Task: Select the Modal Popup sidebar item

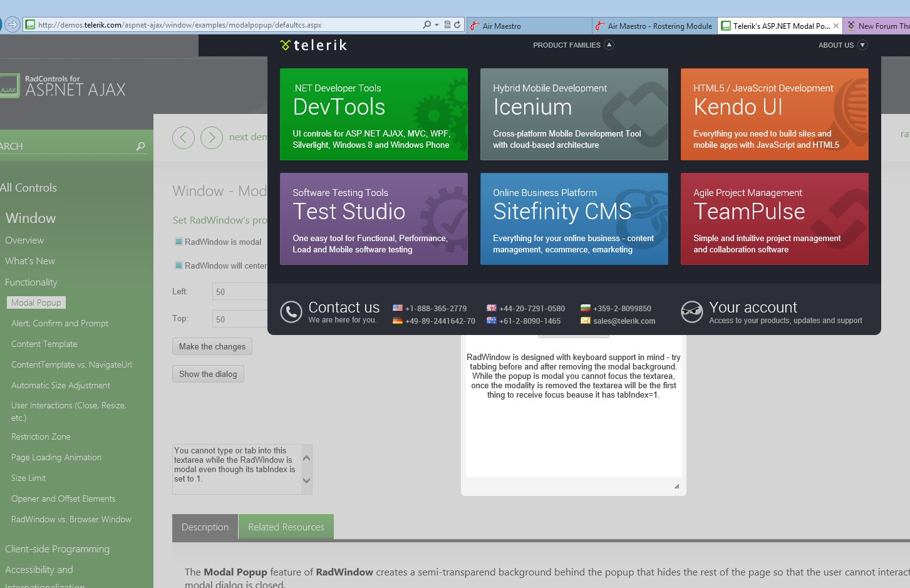Action: pyautogui.click(x=36, y=302)
